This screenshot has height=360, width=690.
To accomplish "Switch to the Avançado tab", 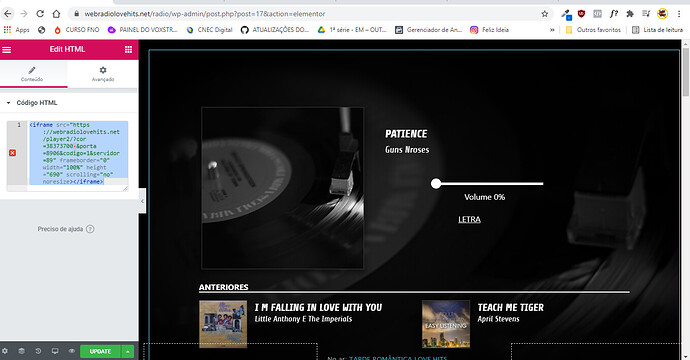I will point(103,74).
